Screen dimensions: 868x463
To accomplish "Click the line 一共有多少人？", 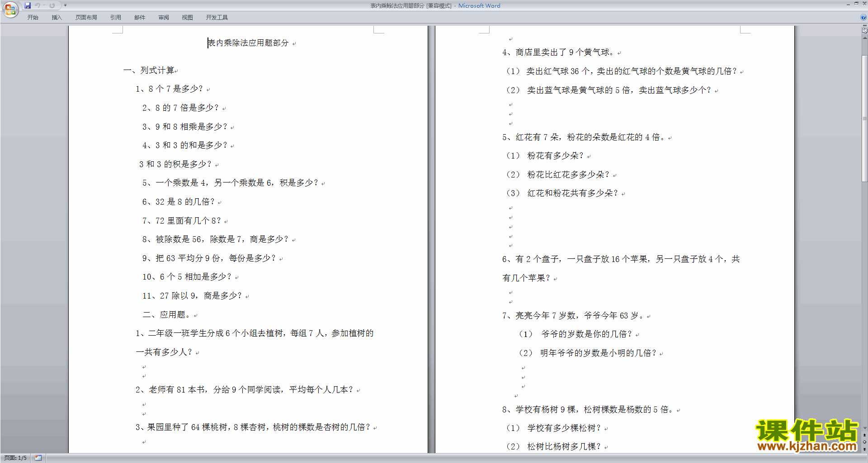I will (165, 352).
